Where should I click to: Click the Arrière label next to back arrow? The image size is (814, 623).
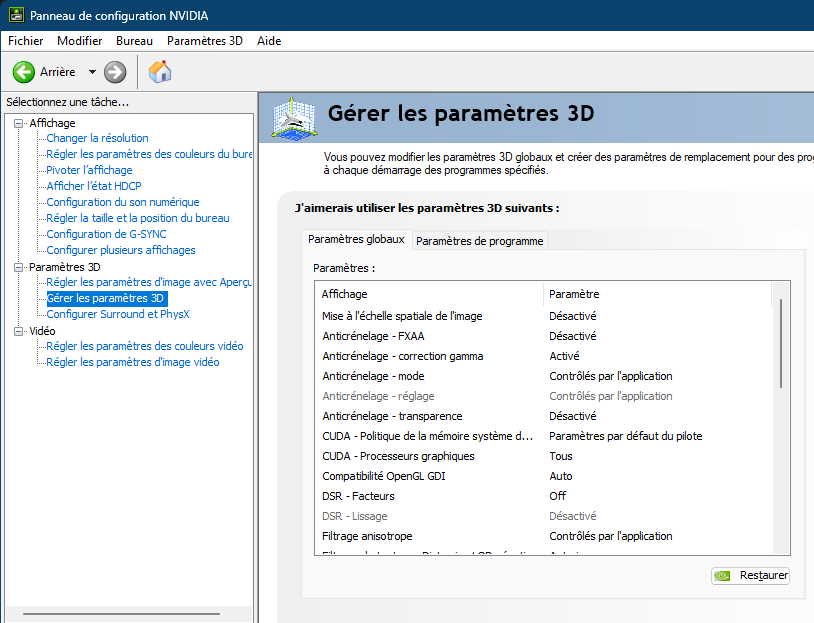pos(58,72)
